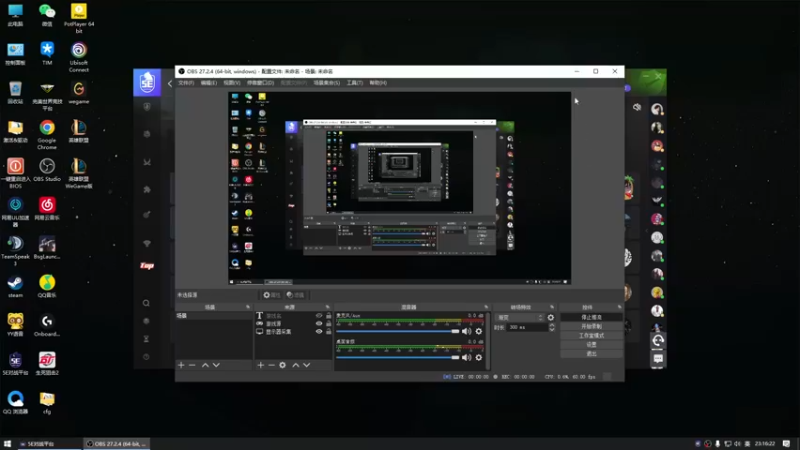Mute the 桌面音频 channel
The height and width of the screenshot is (450, 800).
point(466,358)
